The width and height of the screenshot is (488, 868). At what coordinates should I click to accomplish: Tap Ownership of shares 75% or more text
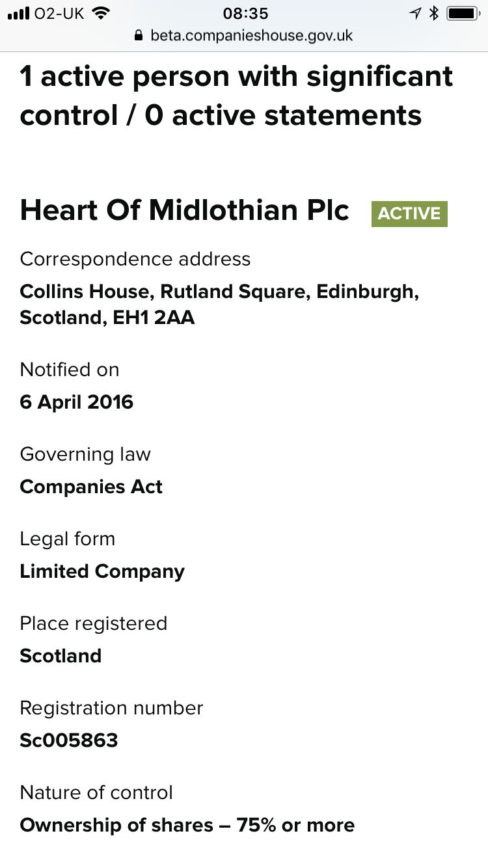coord(187,825)
